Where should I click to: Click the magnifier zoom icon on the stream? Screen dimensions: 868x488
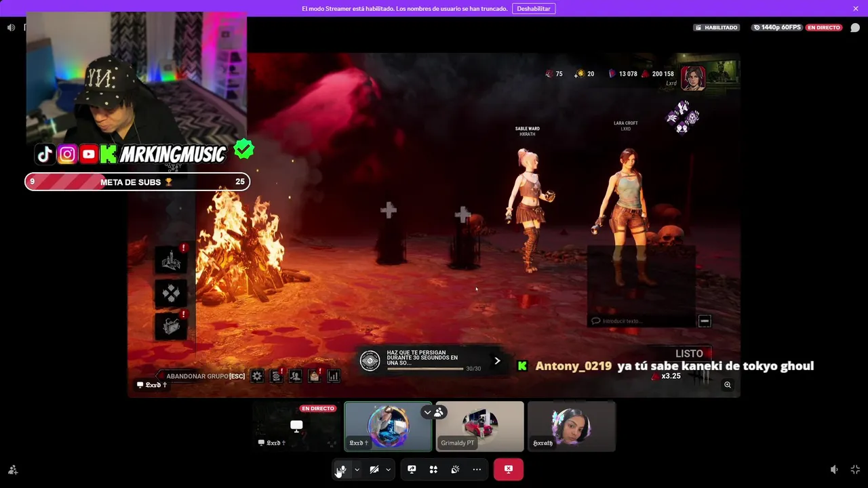click(728, 385)
